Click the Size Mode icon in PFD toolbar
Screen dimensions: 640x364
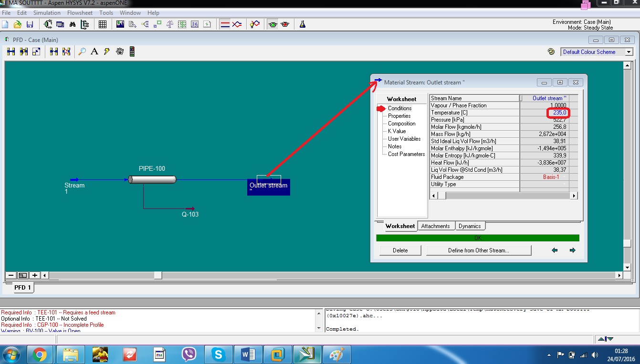click(x=36, y=52)
